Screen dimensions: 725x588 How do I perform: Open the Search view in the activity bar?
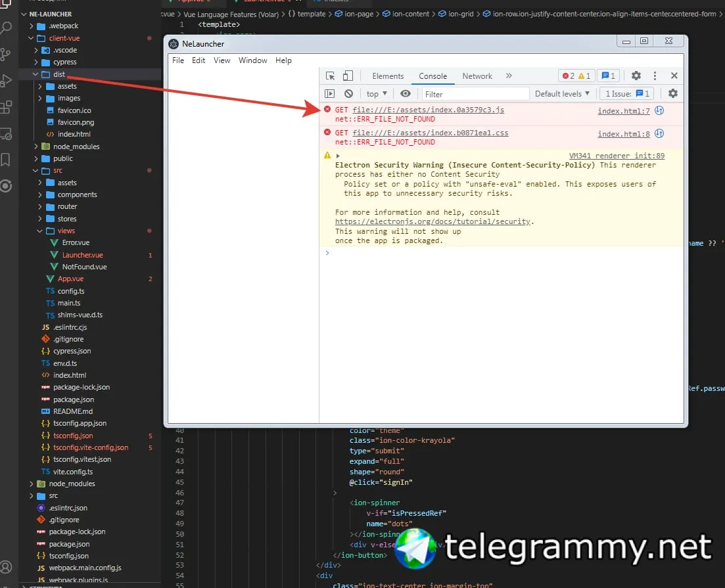pos(6,29)
